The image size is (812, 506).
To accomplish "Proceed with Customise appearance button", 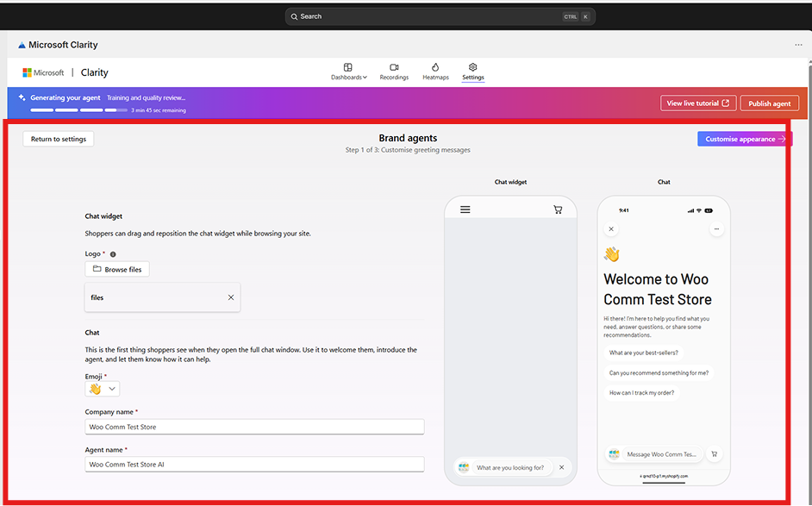I will point(745,139).
